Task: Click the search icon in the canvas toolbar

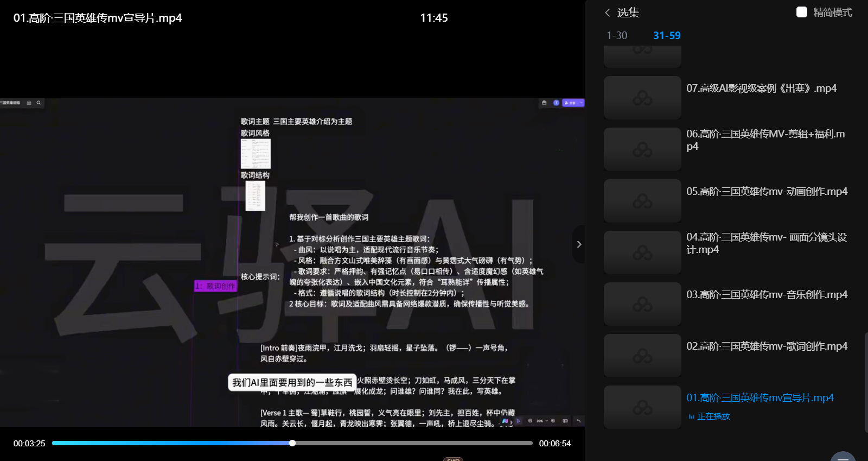Action: pyautogui.click(x=39, y=103)
